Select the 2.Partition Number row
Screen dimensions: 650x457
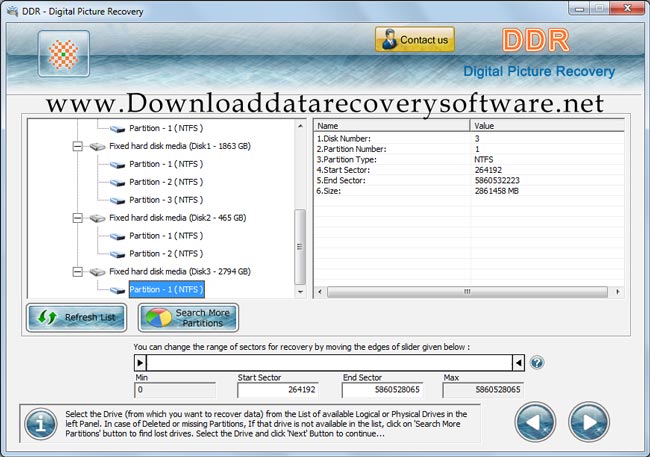(x=469, y=149)
